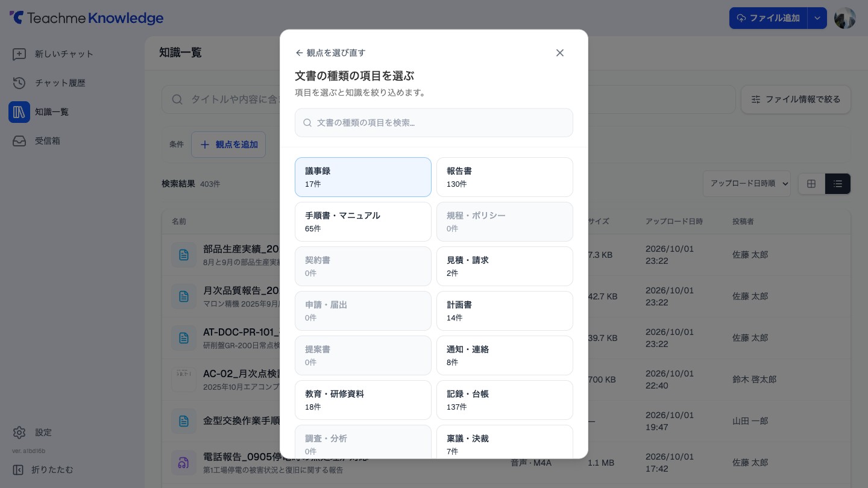
Task: Switch to list view layout
Action: (x=838, y=184)
